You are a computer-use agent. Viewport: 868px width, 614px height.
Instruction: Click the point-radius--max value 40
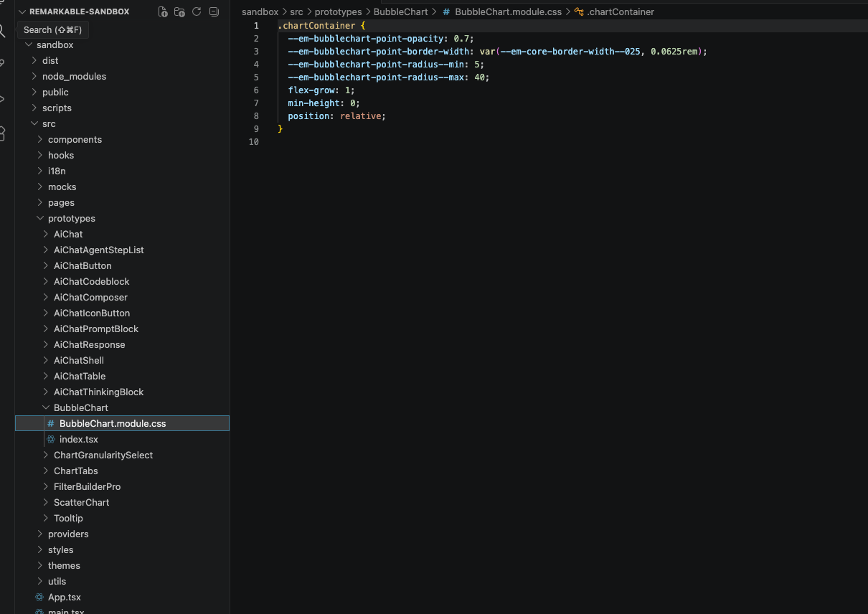pos(479,77)
